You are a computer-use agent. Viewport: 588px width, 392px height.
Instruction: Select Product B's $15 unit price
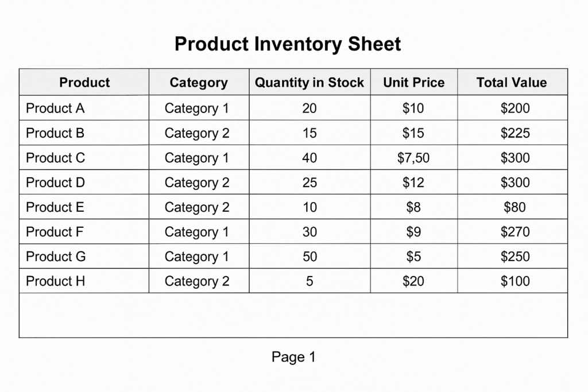pos(413,133)
